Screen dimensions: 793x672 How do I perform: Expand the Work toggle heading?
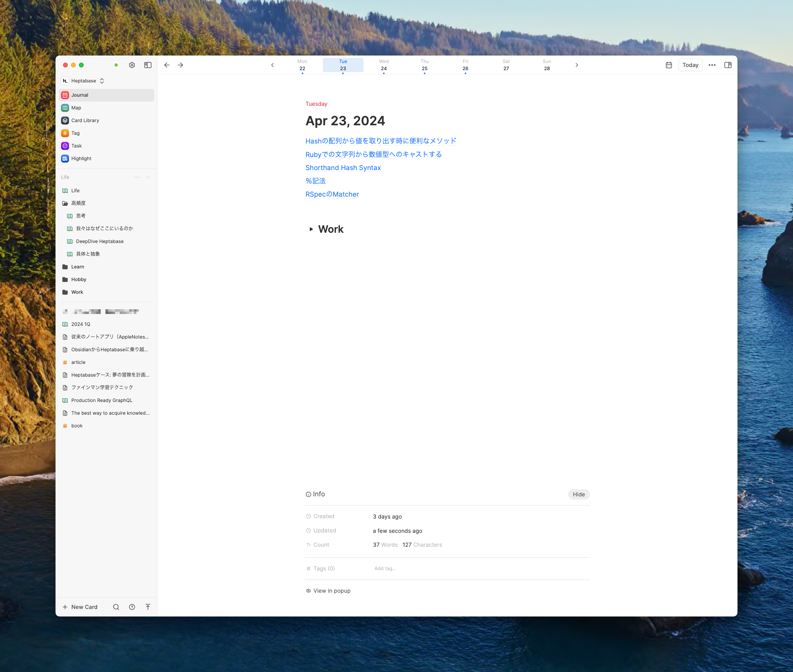[311, 229]
